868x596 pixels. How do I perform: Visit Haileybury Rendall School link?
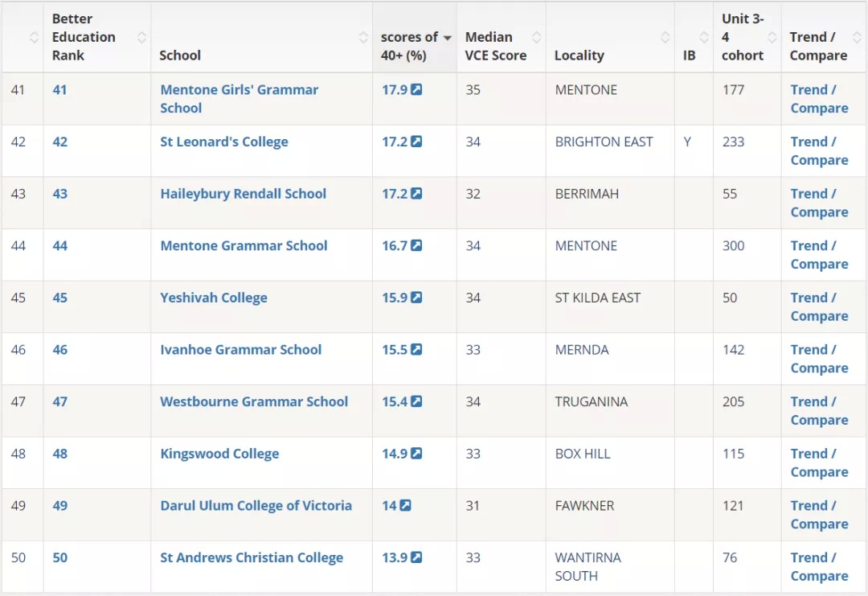tap(243, 194)
